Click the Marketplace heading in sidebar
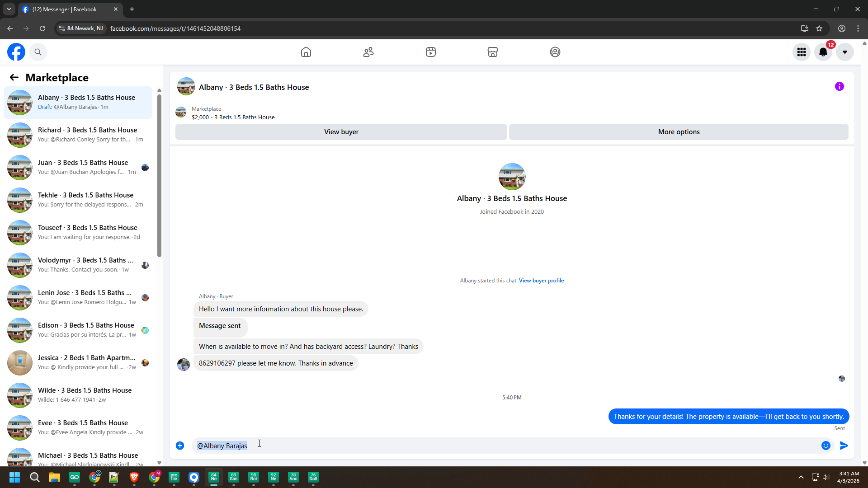The image size is (868, 488). pos(57,78)
